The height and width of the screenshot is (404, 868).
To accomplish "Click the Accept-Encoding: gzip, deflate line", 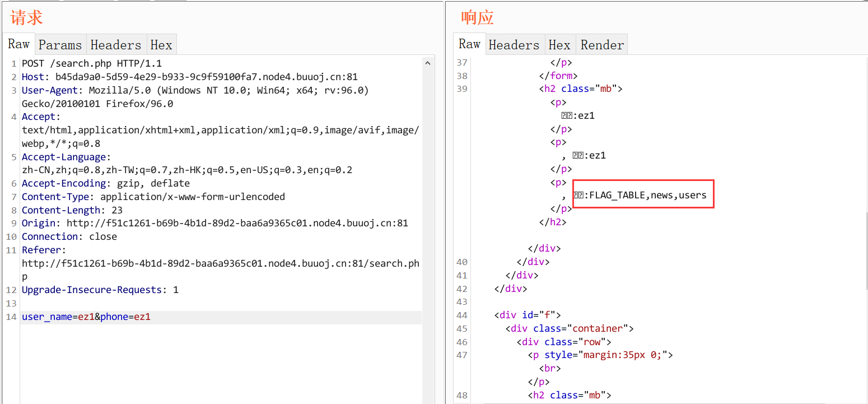I will 106,183.
